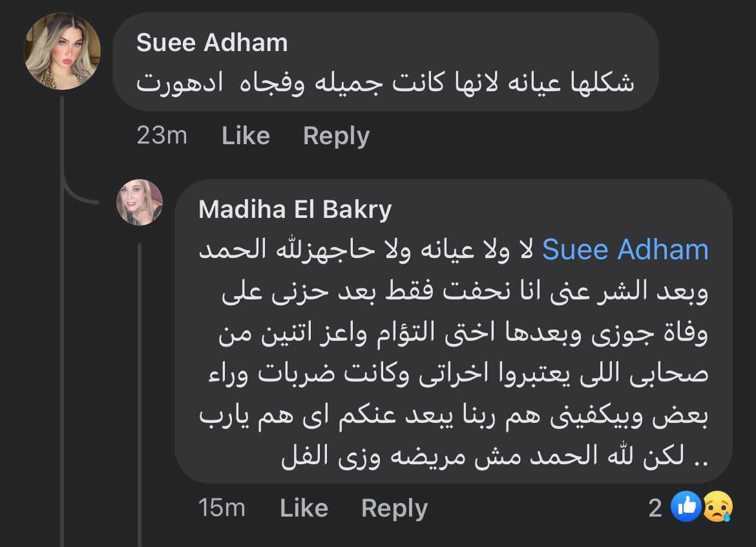
Task: Click Suee Adham's name on first comment
Action: coord(212,43)
